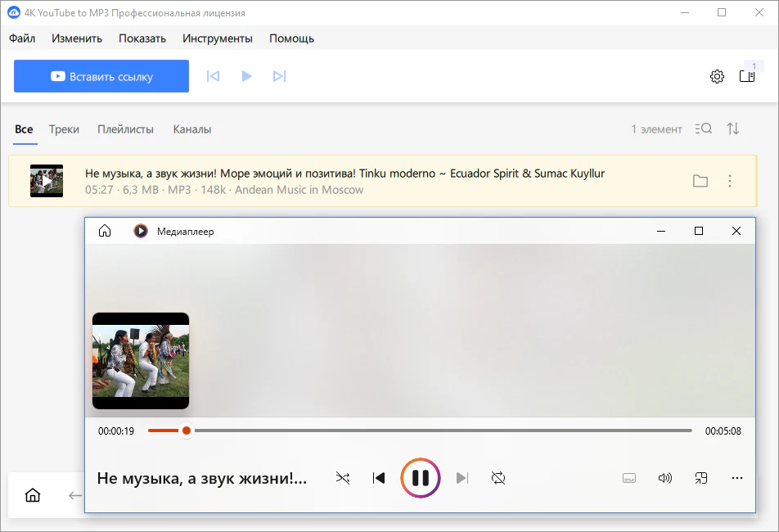
Task: Open the side panel with notification badge
Action: click(x=746, y=76)
